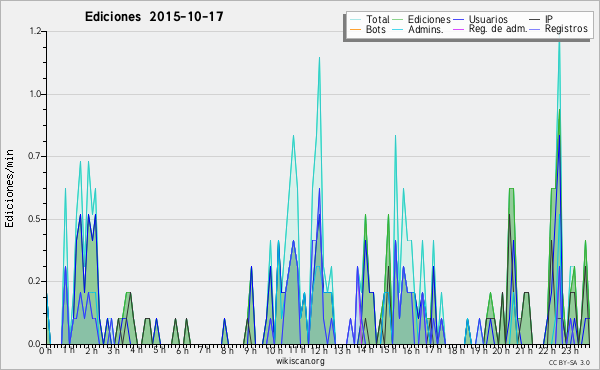Viewport: 600px width, 370px height.
Task: Click the 12 h x-axis label
Action: [x=319, y=351]
